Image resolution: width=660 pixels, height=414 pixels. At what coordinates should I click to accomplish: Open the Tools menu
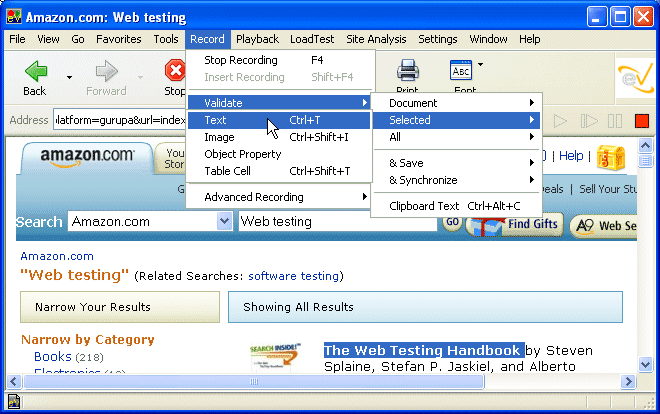[x=166, y=39]
